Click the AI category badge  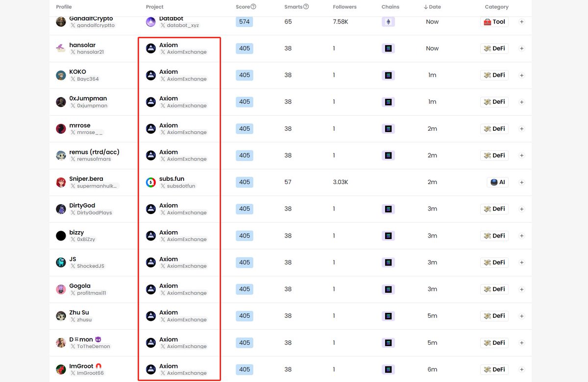coord(498,182)
